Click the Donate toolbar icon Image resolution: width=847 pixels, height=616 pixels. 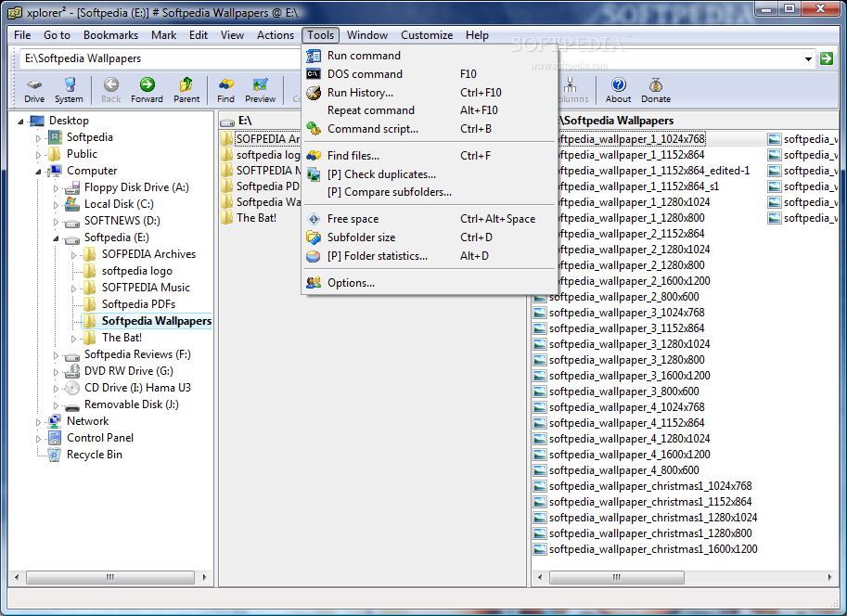click(x=656, y=84)
